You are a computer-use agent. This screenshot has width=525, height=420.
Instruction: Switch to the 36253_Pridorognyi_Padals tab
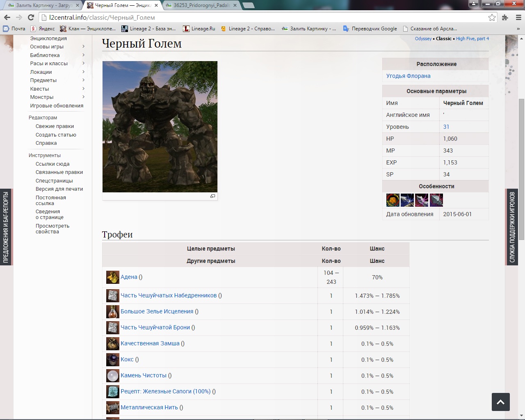pos(201,5)
